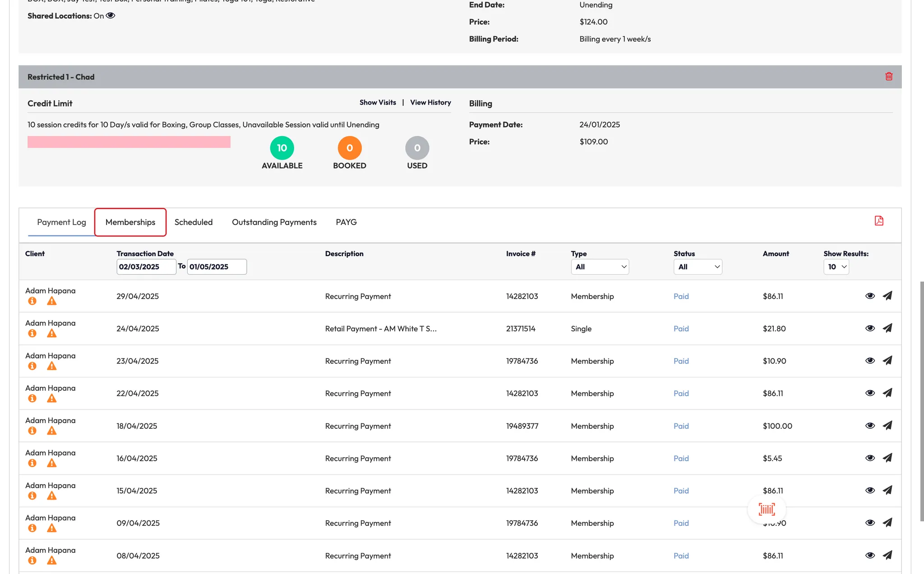Change the Show Results count dropdown
924x574 pixels.
click(836, 266)
